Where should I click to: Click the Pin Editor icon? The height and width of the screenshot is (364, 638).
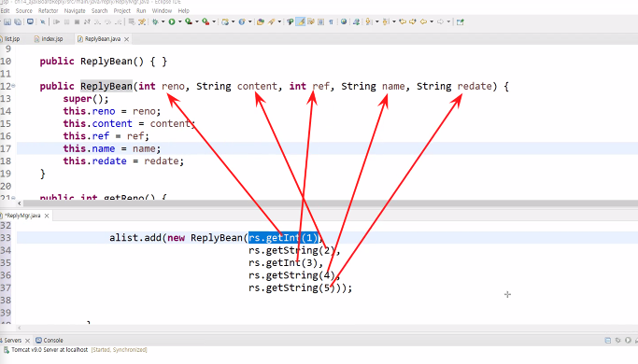[461, 22]
